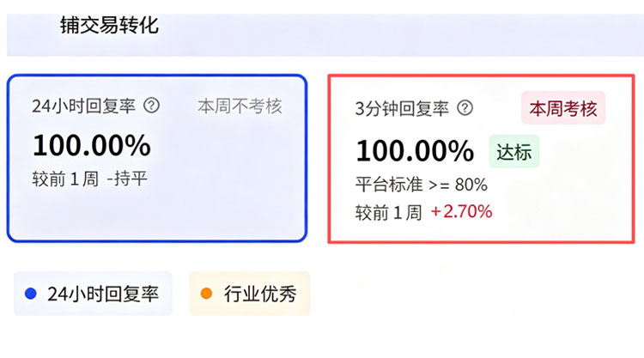The width and height of the screenshot is (644, 358).
Task: Click the help icon beside 24小时回复率
Action: click(x=152, y=106)
